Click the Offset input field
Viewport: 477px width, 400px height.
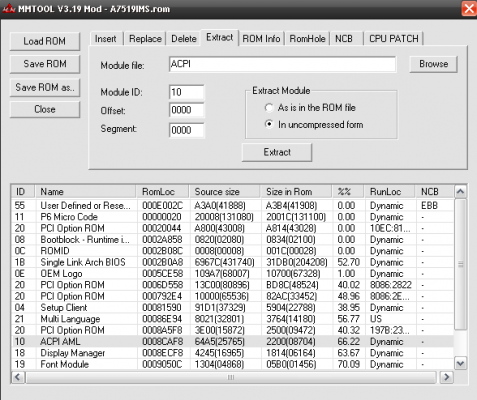pyautogui.click(x=187, y=110)
